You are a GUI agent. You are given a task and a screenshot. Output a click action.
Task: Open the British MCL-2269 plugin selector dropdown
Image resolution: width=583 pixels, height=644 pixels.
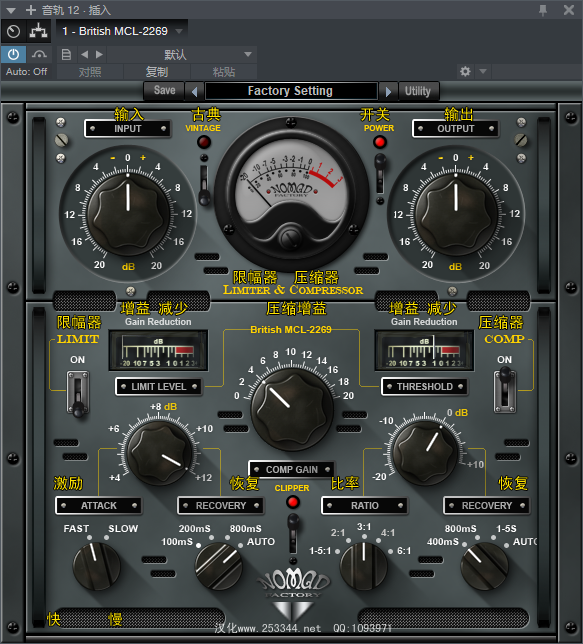(x=122, y=31)
